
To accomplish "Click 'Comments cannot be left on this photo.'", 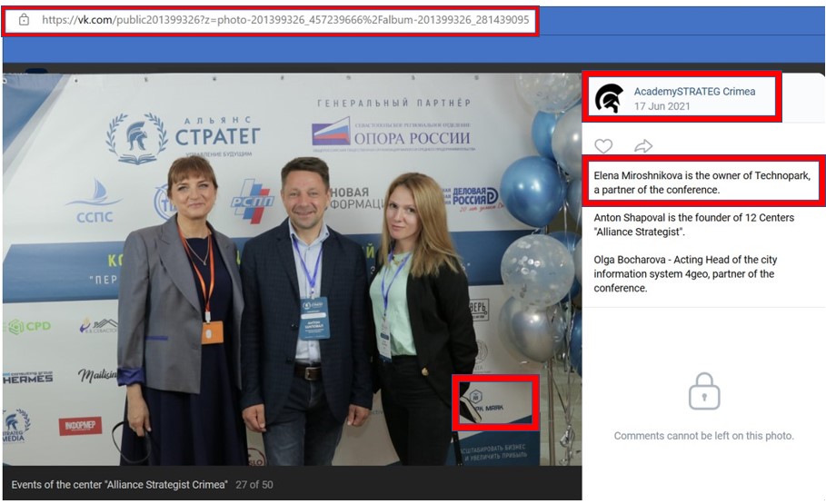I will [x=704, y=436].
